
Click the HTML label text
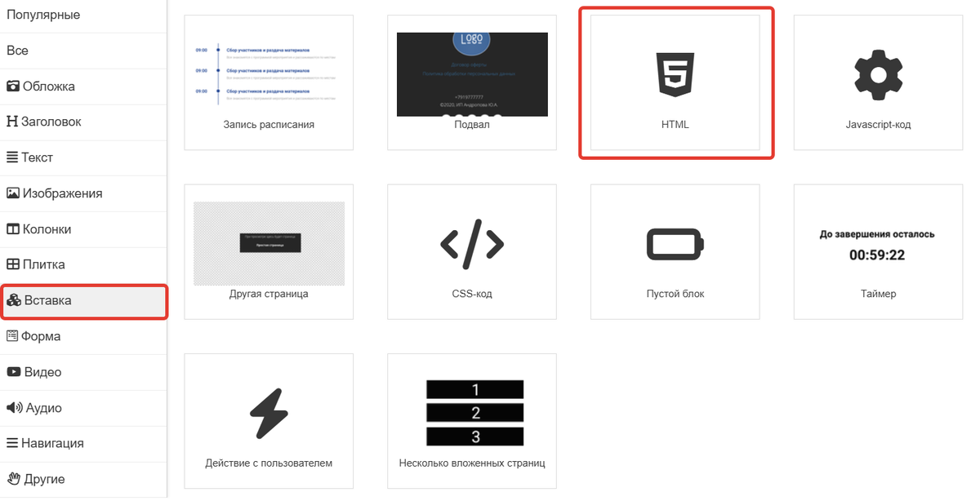pos(675,125)
